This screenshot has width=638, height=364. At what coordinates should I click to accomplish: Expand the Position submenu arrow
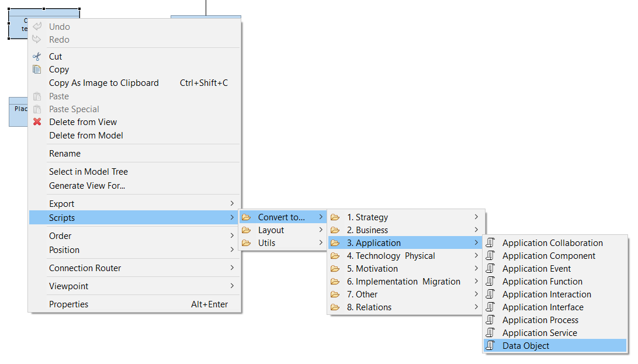(x=232, y=249)
